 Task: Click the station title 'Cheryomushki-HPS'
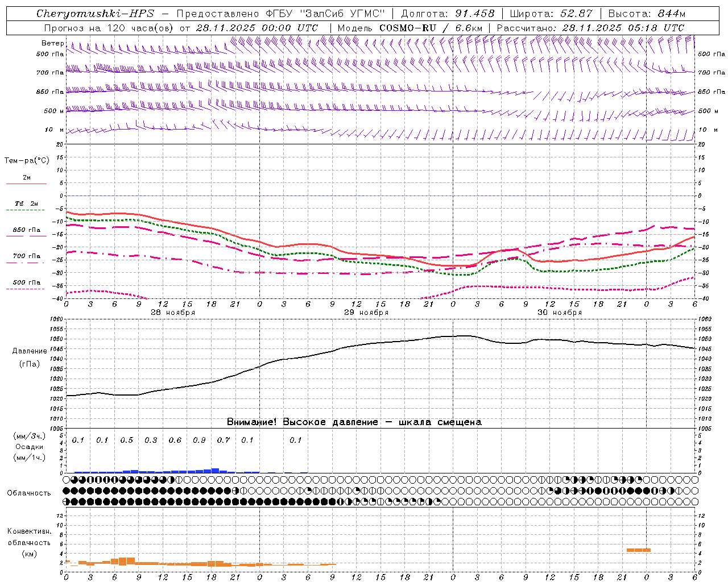tap(95, 14)
